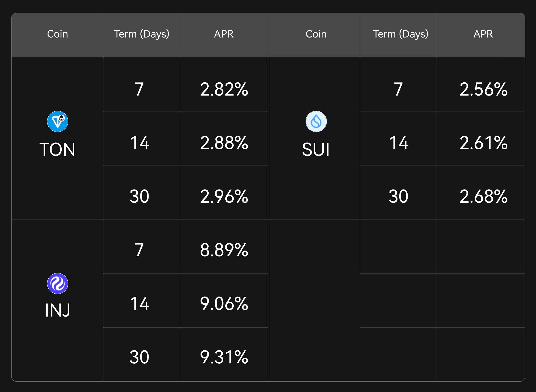
Task: Click the INJ 30-day term cell
Action: (x=139, y=357)
